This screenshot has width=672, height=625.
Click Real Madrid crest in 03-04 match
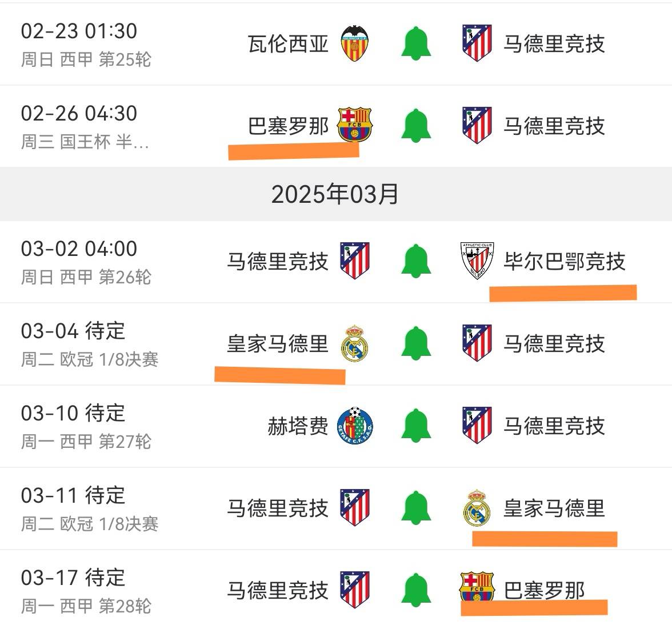click(x=354, y=343)
